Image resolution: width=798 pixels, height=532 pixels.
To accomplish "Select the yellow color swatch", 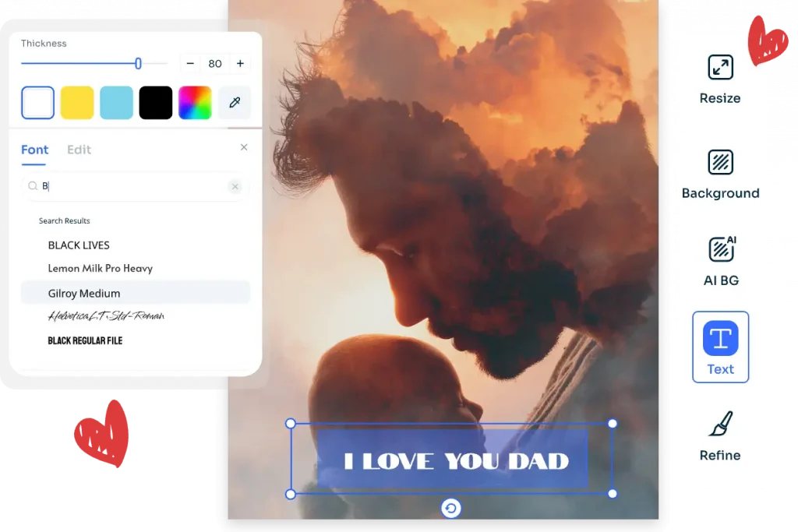I will coord(77,103).
